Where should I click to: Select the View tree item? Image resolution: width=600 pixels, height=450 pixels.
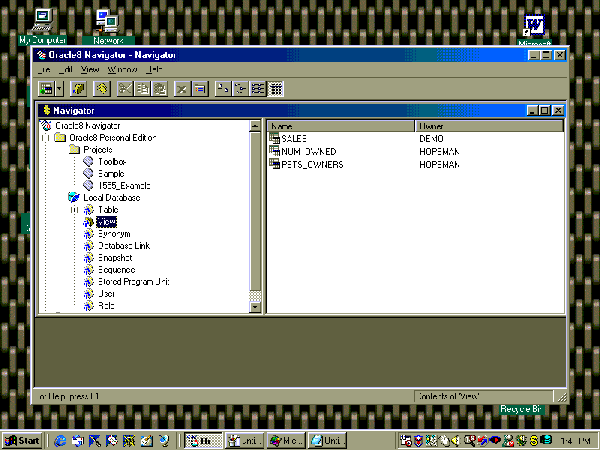click(107, 222)
